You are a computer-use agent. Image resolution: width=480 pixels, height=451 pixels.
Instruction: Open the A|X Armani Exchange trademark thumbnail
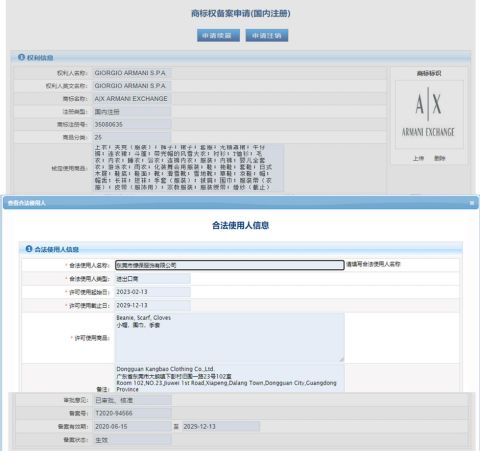429,114
